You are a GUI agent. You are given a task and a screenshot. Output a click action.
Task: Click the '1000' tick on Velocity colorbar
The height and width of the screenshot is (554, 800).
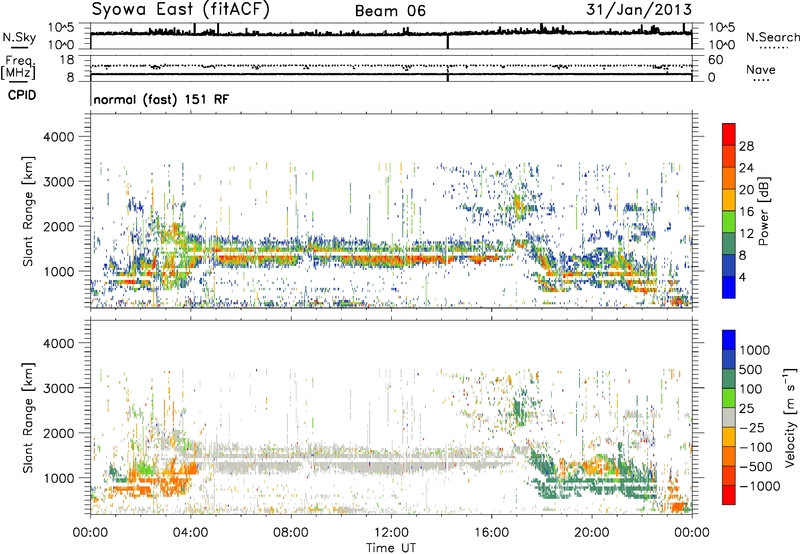click(754, 350)
